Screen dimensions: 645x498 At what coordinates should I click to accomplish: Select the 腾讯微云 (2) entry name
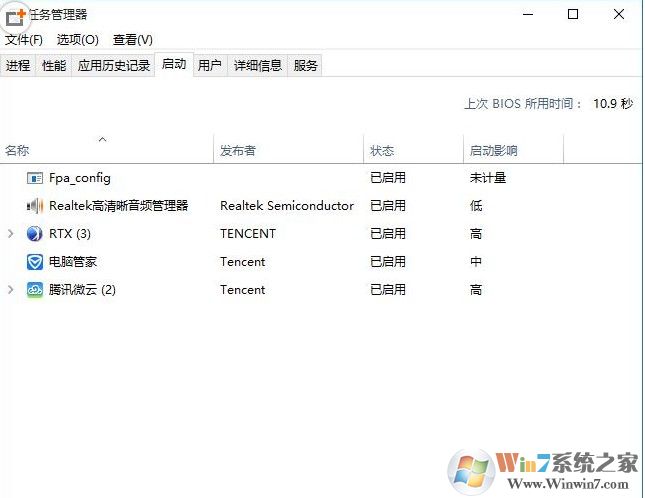click(x=82, y=290)
